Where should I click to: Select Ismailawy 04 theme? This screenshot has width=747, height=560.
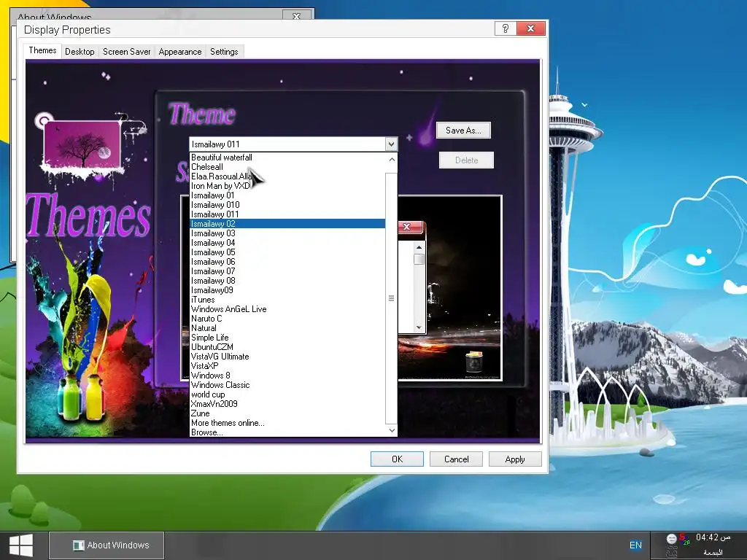pos(287,243)
